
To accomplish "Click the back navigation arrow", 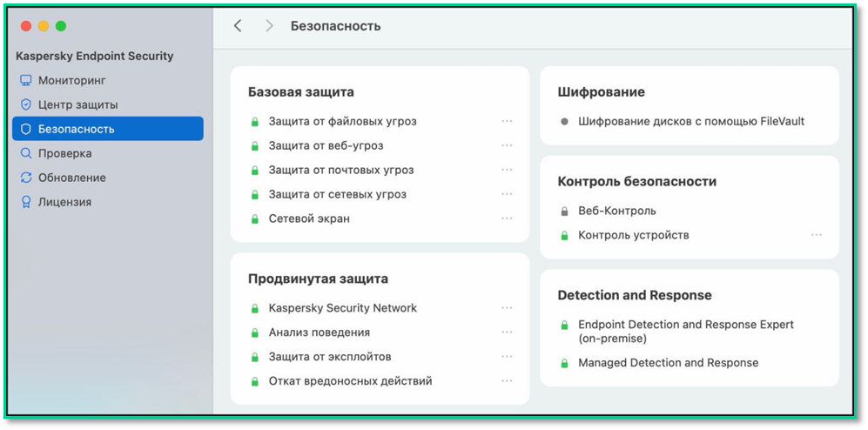I will pyautogui.click(x=238, y=25).
